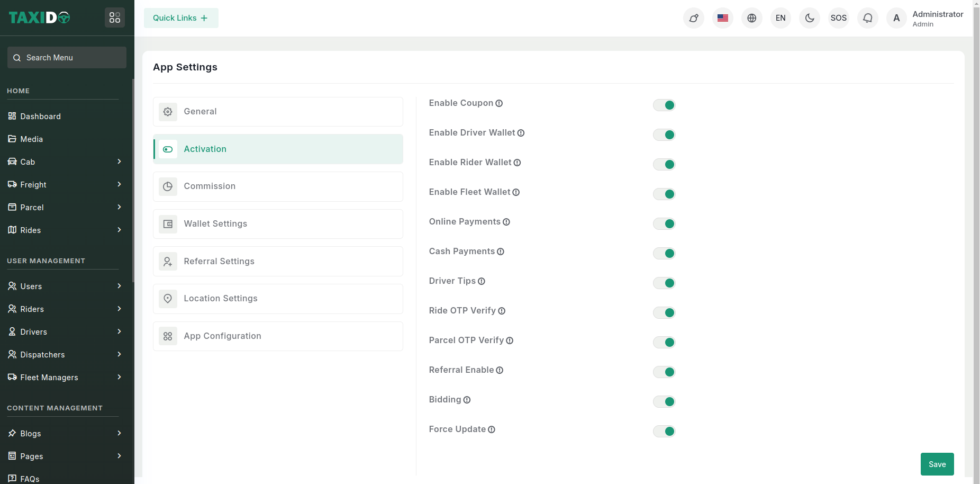
Task: Click the Search Menu input field
Action: coord(67,58)
